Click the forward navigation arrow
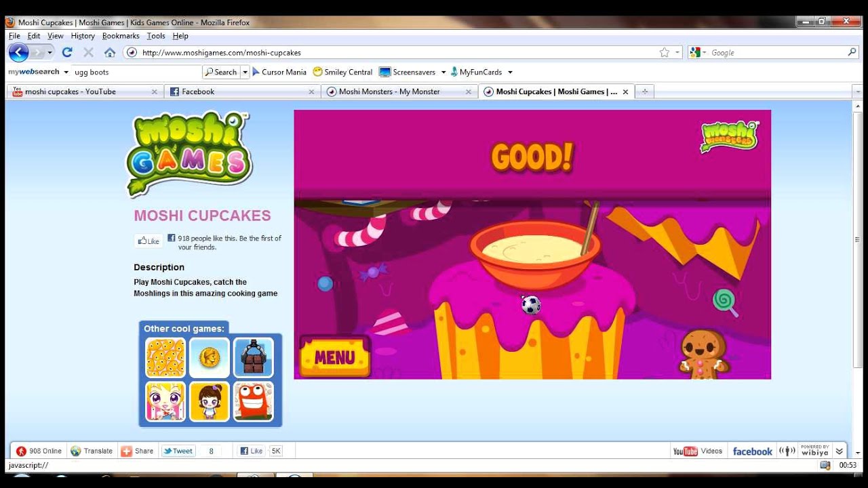 tap(37, 52)
